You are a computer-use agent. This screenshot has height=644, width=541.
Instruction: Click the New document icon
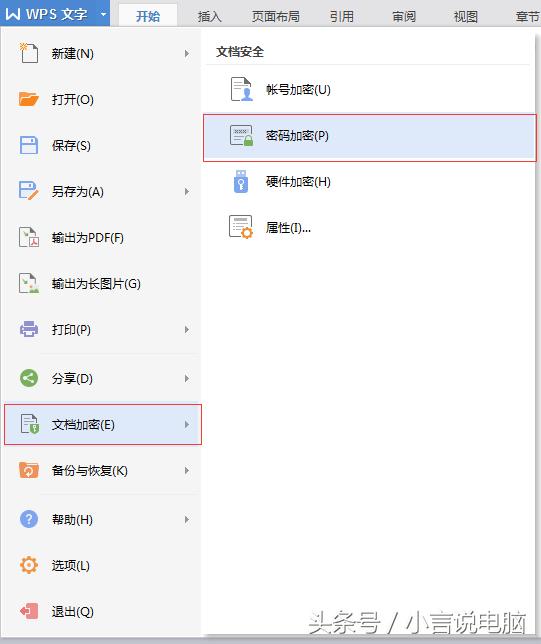[29, 53]
